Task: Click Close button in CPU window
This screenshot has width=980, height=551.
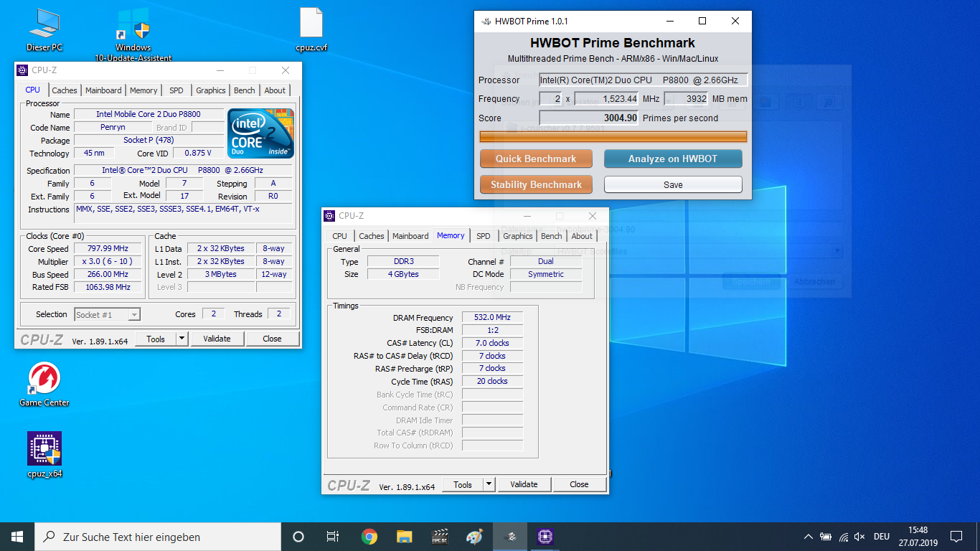Action: 272,339
